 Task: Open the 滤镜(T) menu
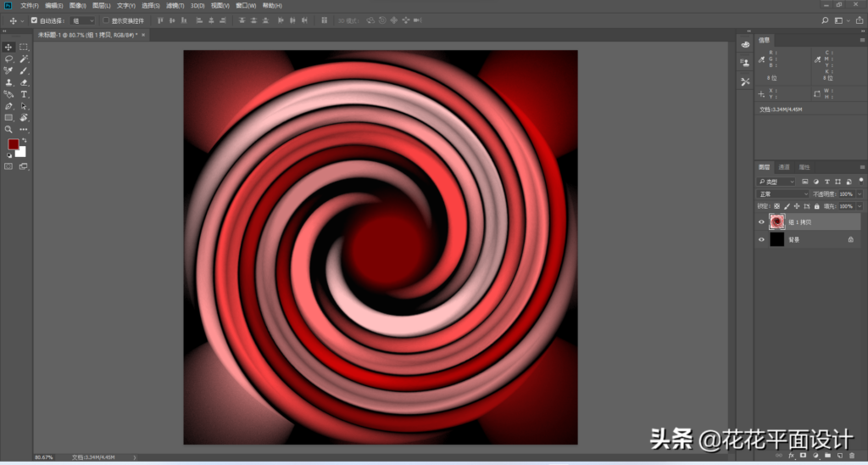pyautogui.click(x=175, y=6)
